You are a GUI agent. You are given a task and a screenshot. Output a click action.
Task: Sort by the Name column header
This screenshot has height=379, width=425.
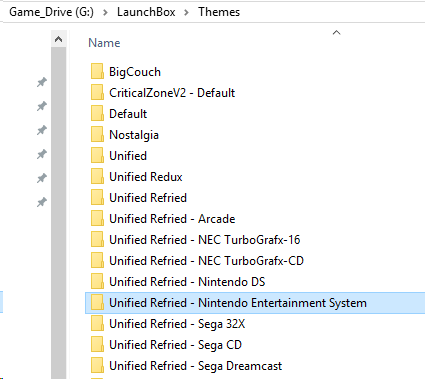(104, 43)
